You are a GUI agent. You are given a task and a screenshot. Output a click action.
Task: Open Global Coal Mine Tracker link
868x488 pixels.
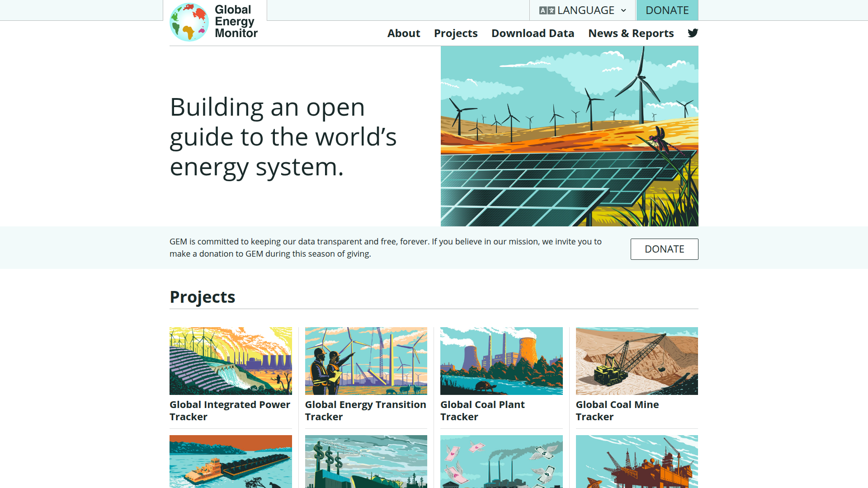(617, 411)
